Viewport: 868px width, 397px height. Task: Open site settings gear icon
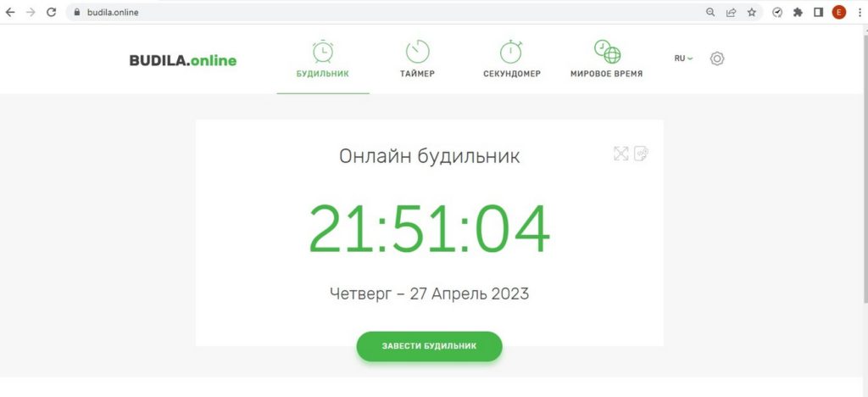click(x=717, y=59)
